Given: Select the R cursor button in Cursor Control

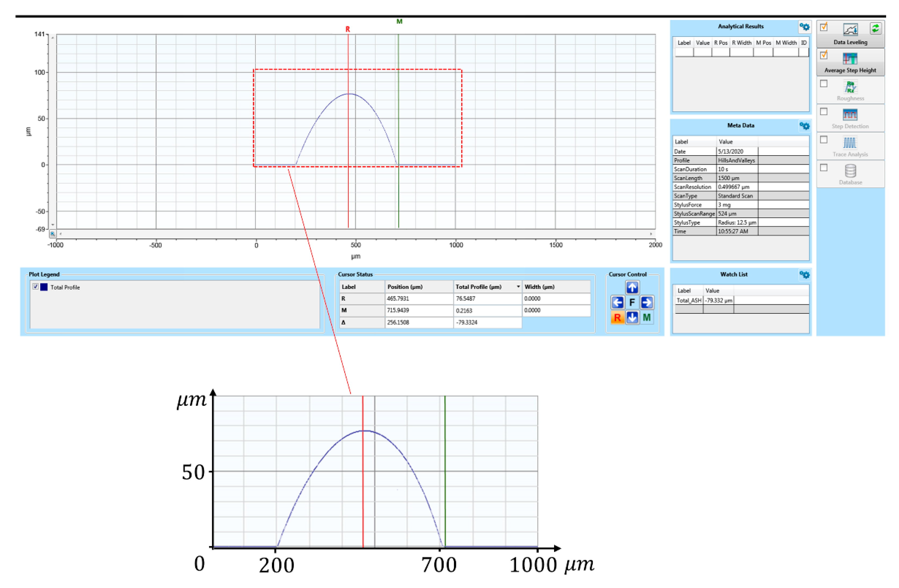Looking at the screenshot, I should [617, 317].
